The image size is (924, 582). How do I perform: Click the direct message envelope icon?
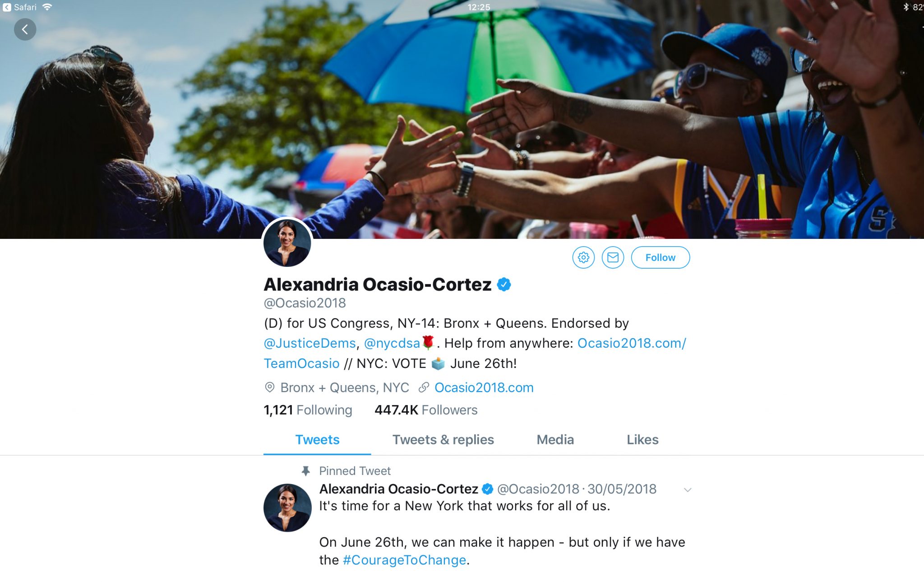point(613,257)
